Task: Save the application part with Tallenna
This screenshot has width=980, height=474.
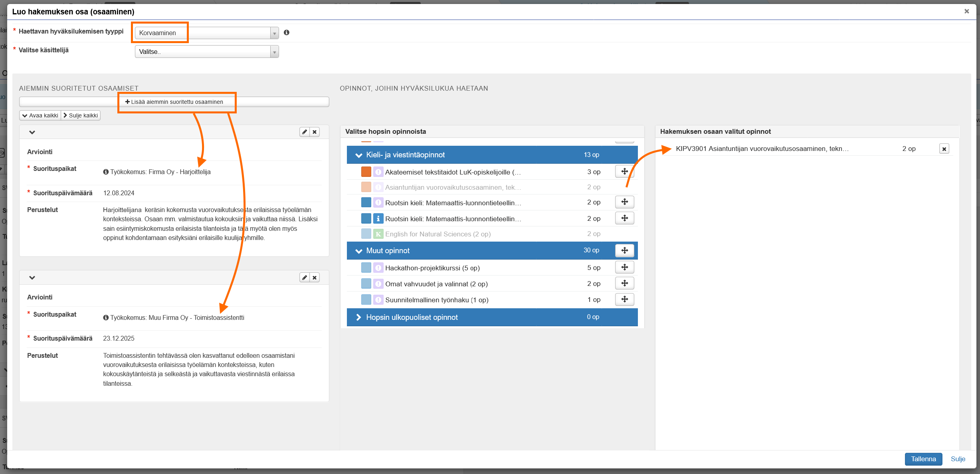Action: point(923,459)
